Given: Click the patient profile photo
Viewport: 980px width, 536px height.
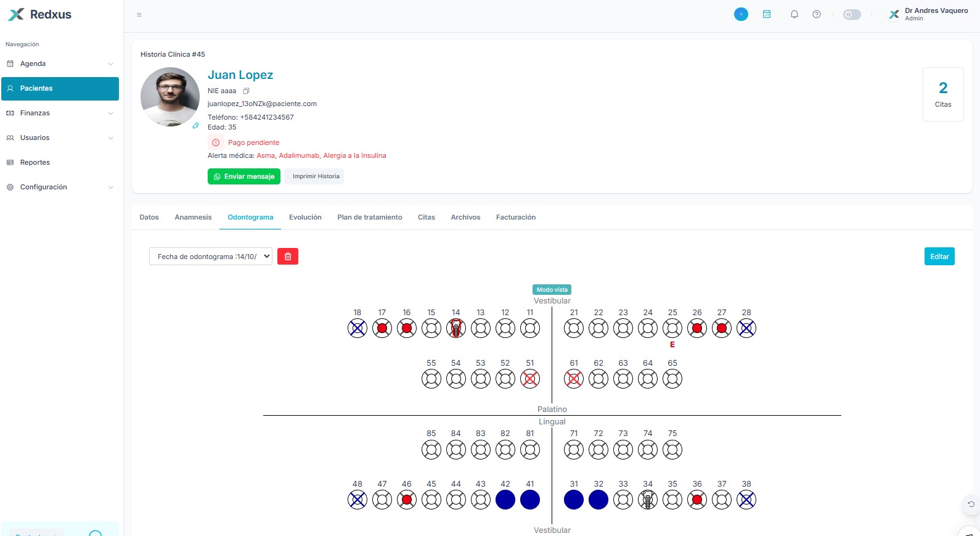Looking at the screenshot, I should click(x=170, y=97).
